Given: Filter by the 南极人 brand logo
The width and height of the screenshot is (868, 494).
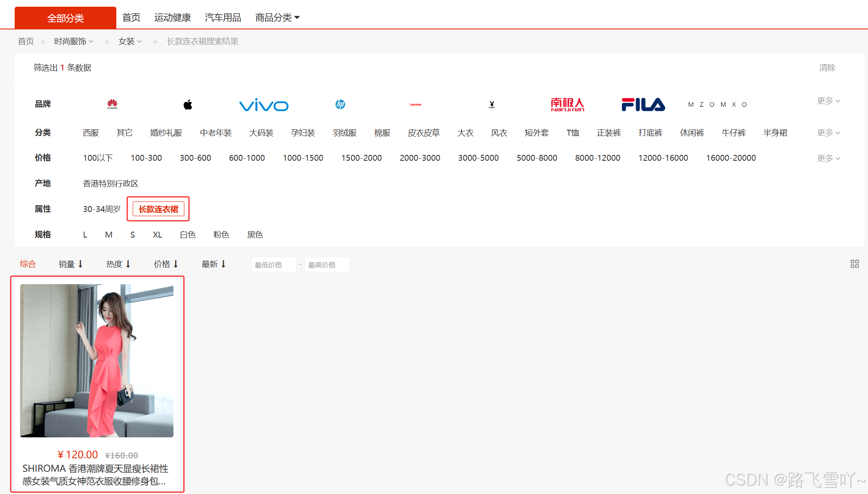Looking at the screenshot, I should (x=567, y=105).
